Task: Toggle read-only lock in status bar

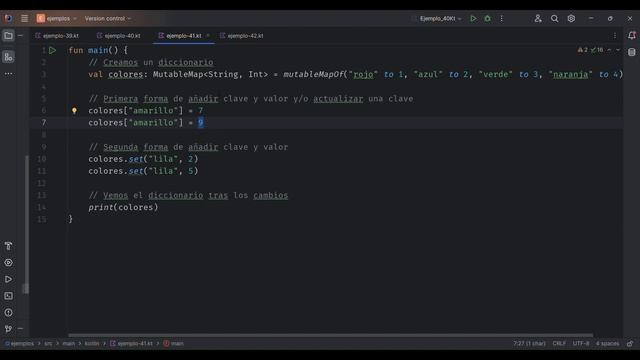Action: tap(630, 343)
